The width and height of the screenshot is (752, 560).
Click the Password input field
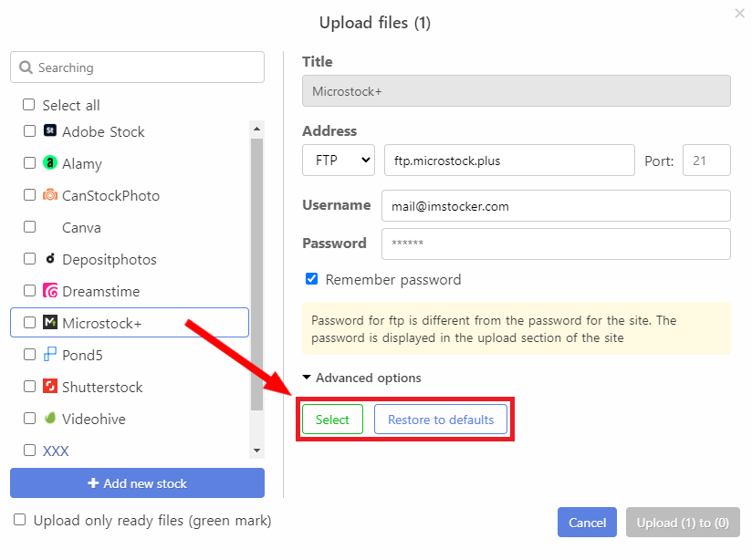[557, 244]
